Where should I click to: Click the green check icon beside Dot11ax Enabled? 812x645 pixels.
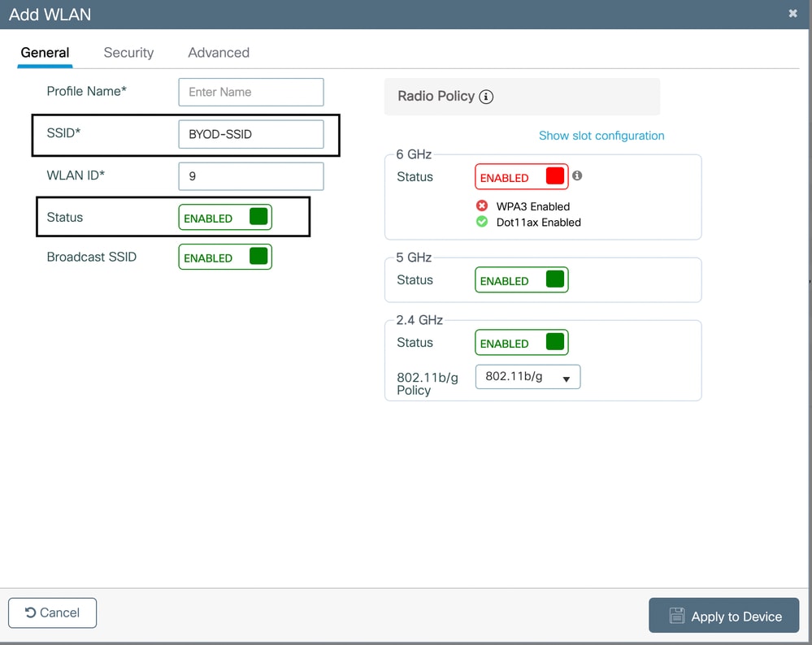pyautogui.click(x=482, y=223)
